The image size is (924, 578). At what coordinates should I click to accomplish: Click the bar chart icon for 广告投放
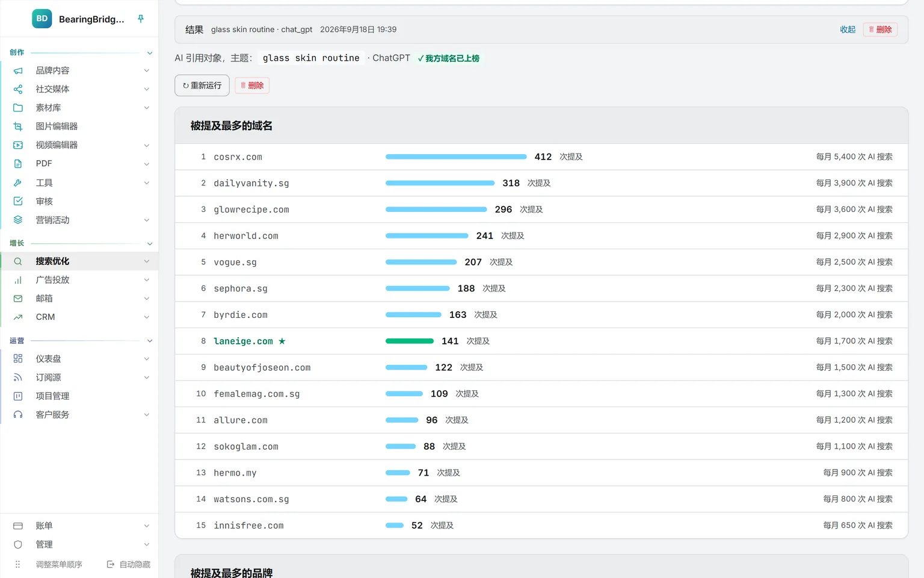[18, 280]
